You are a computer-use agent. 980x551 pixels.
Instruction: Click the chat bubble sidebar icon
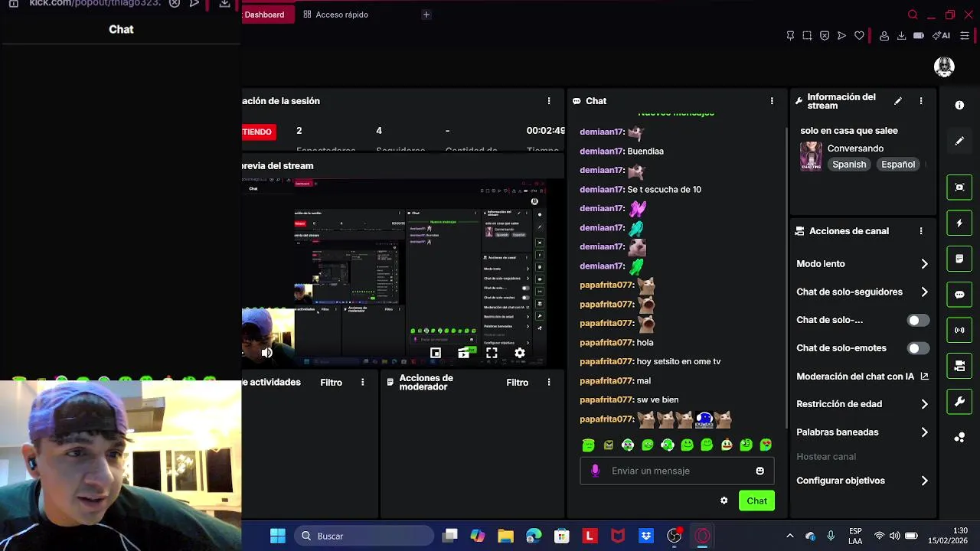[959, 295]
